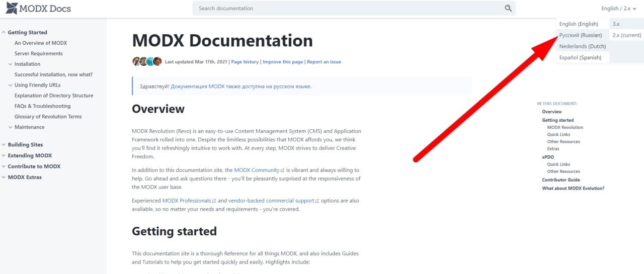Screen dimensions: 644x274
Task: Click the last contributor avatar
Action: click(157, 61)
